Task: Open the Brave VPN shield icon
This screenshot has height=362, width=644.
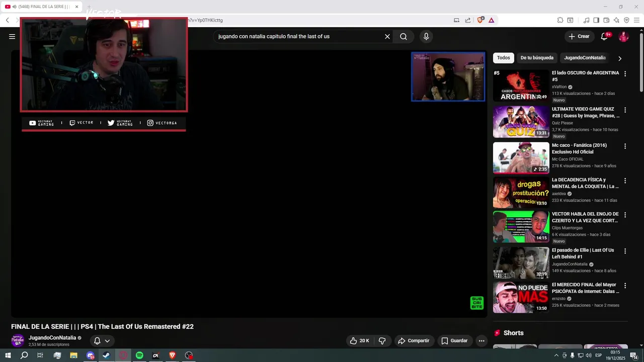Action: [626, 20]
